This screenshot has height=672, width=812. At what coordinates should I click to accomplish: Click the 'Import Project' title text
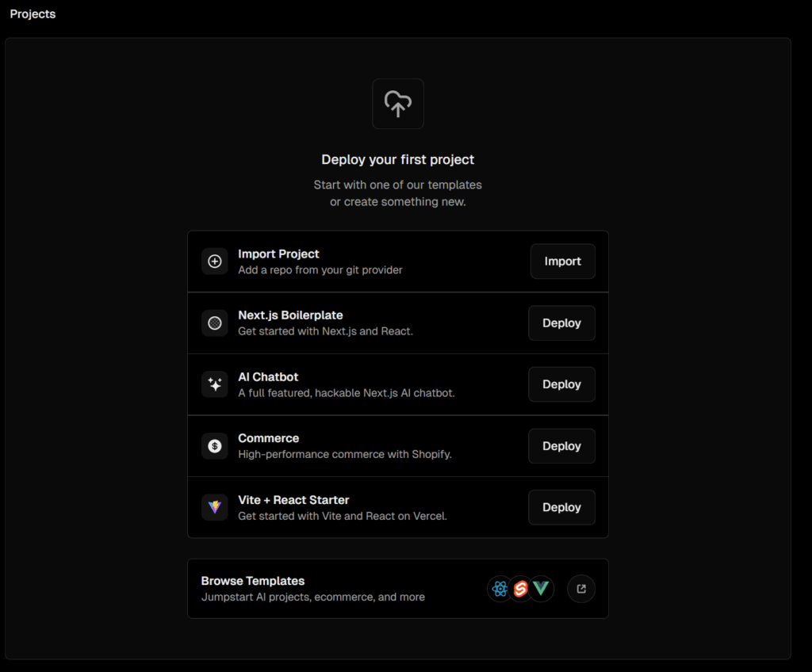[278, 254]
